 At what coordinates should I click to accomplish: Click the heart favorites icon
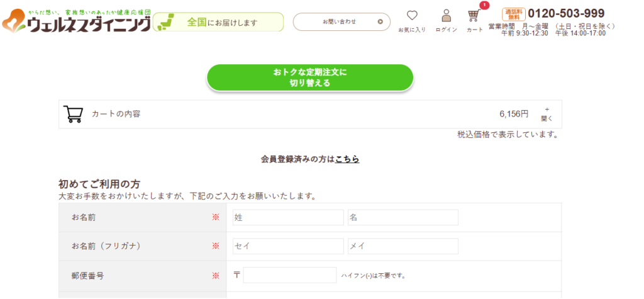click(x=412, y=16)
